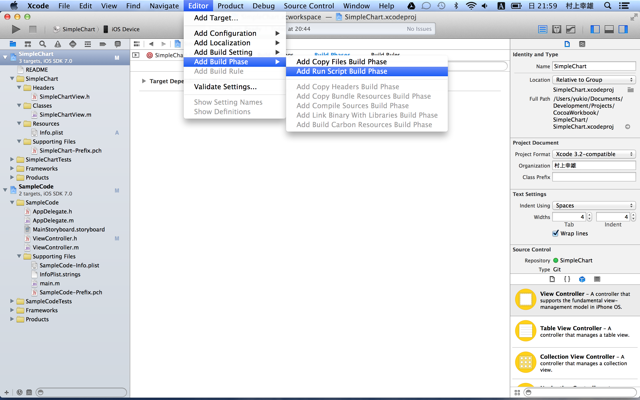Image resolution: width=640 pixels, height=400 pixels.
Task: Choose Validate Settings menu item
Action: point(235,87)
